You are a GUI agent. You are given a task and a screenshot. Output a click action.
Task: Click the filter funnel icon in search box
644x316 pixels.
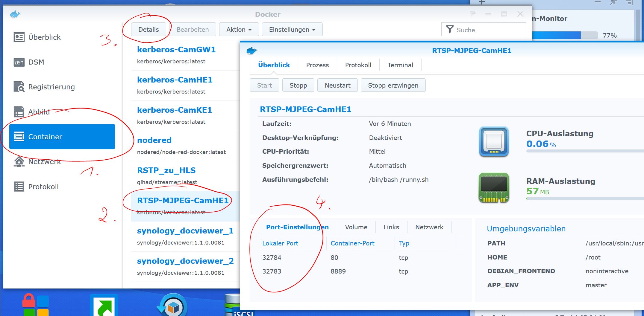[450, 29]
